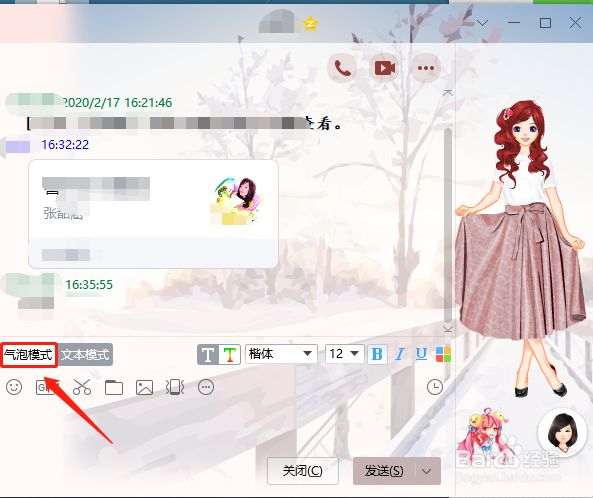Screen dimensions: 593x498
Task: Open the font family dropdown 楷体
Action: [x=281, y=354]
